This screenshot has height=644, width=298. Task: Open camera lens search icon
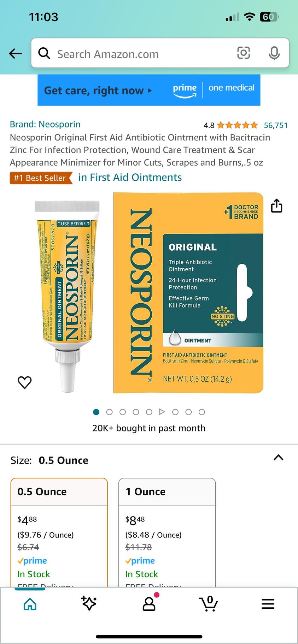tap(243, 53)
